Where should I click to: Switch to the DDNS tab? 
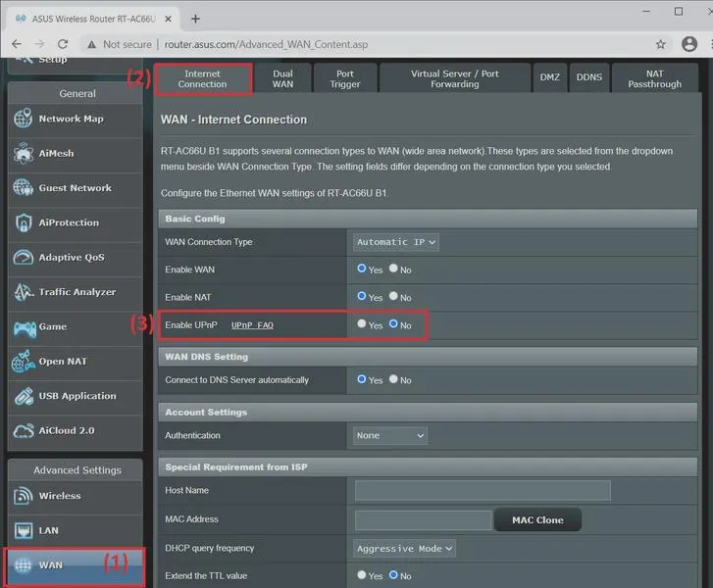pos(589,77)
